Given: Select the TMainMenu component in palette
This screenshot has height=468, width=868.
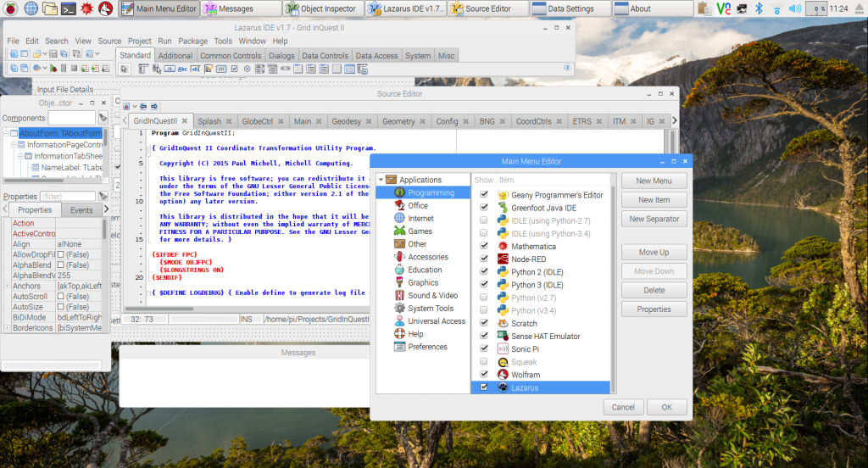Looking at the screenshot, I should [142, 69].
